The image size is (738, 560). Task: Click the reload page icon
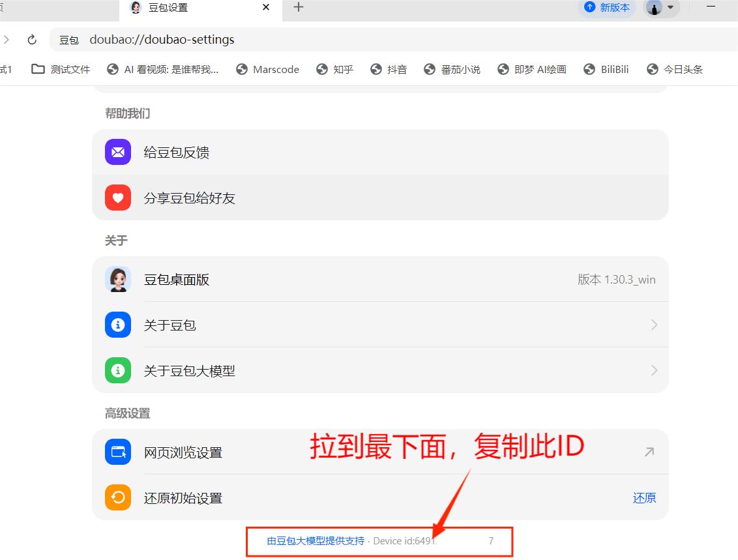32,40
